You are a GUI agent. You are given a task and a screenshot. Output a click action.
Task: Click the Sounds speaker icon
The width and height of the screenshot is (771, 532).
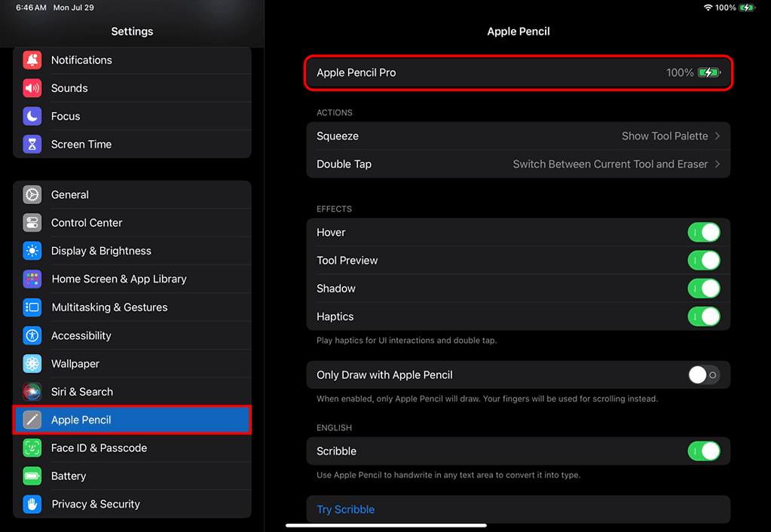pyautogui.click(x=32, y=88)
